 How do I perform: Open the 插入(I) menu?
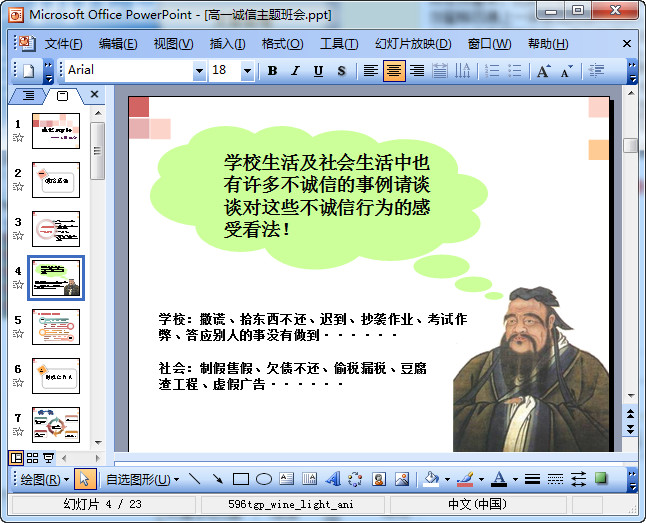tap(227, 44)
